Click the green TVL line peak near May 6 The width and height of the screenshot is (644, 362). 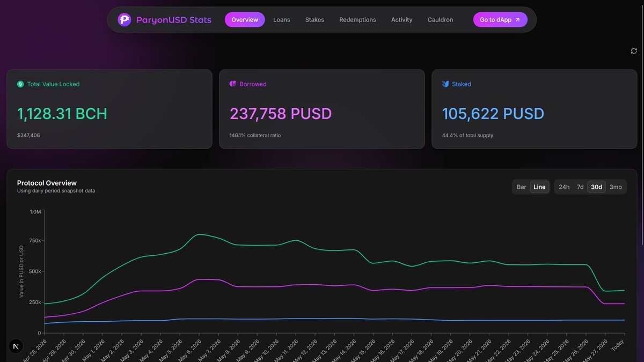(200, 234)
